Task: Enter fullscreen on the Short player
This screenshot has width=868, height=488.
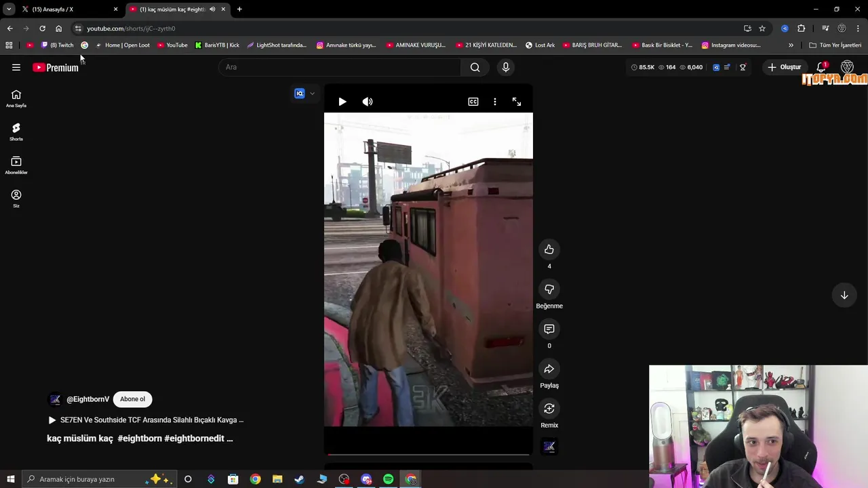Action: tap(517, 102)
